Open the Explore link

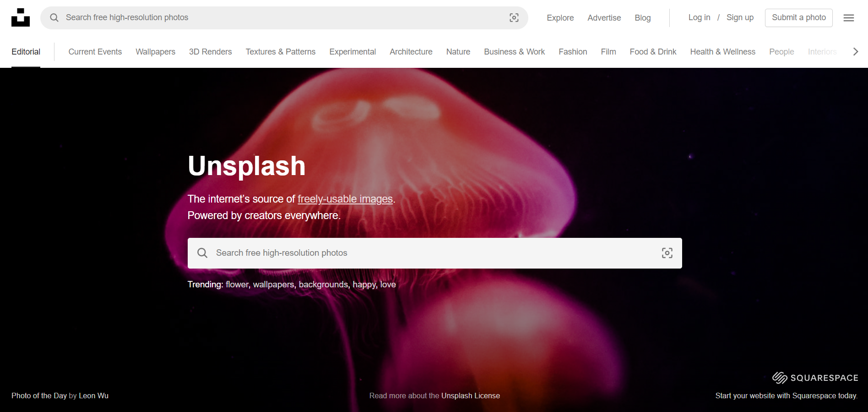click(x=560, y=18)
